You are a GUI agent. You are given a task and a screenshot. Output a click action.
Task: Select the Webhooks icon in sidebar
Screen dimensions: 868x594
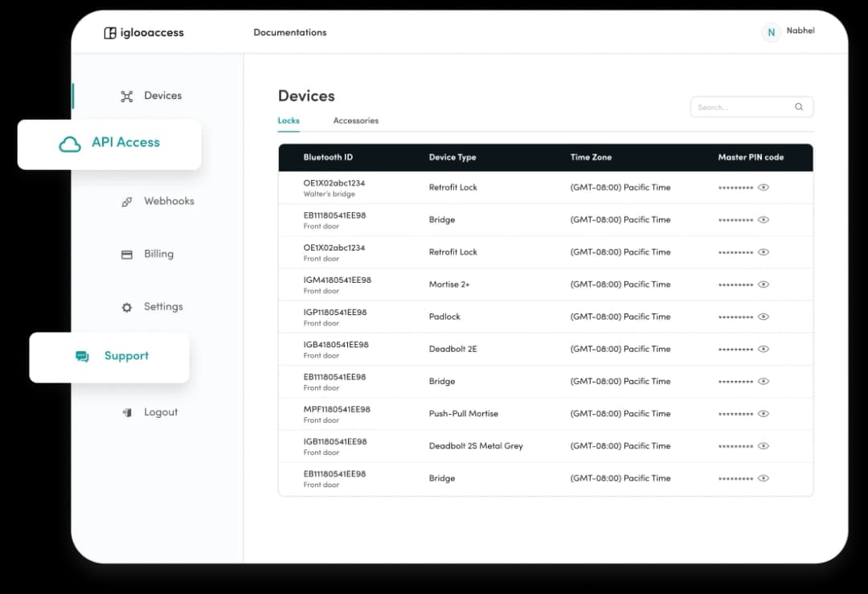coord(127,202)
